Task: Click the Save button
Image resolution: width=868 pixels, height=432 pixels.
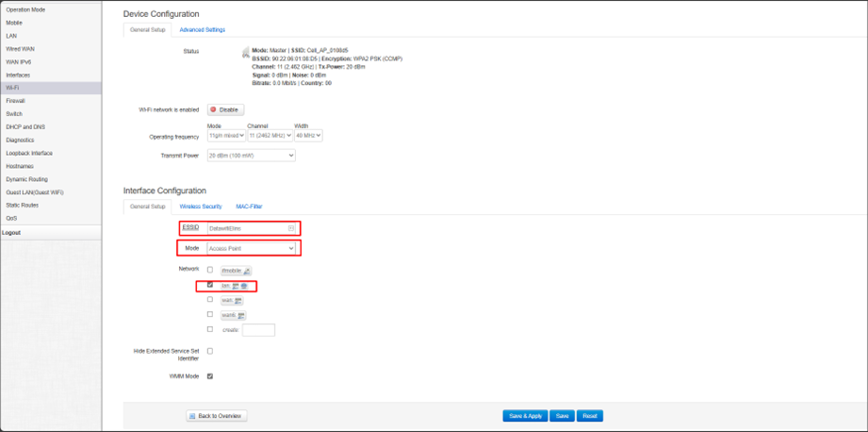Action: [x=562, y=416]
